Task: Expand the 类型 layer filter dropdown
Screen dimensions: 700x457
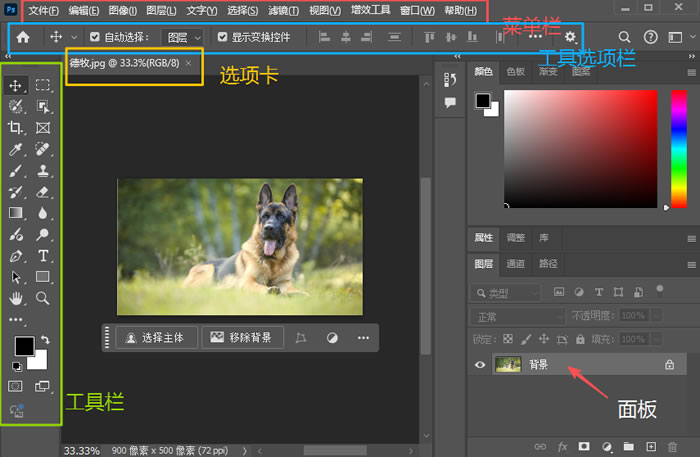Action: point(505,292)
